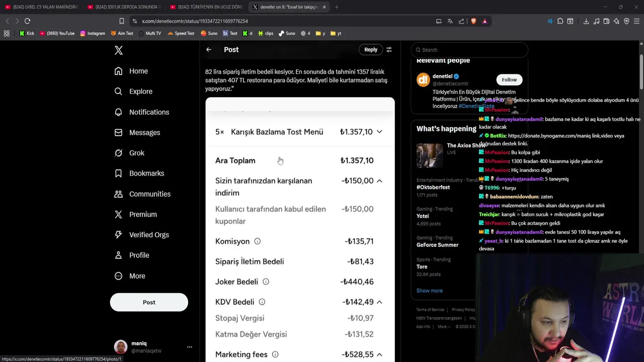Open Explore in X sidebar
The height and width of the screenshot is (362, 644).
[133, 92]
